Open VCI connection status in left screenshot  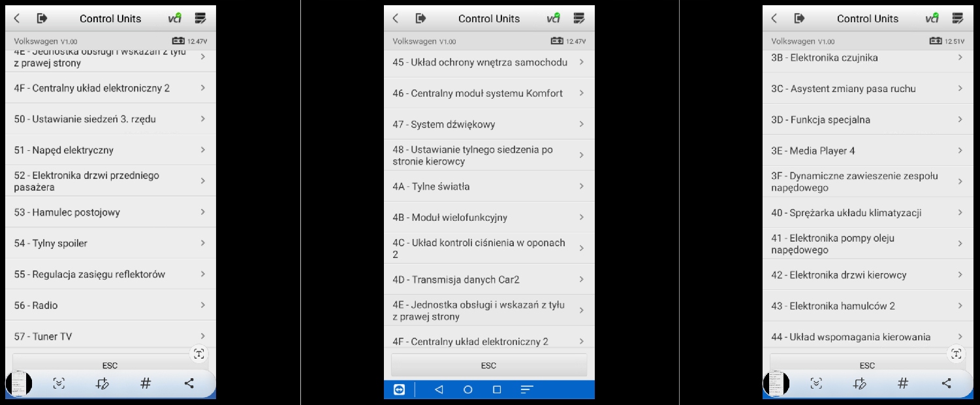pos(174,18)
